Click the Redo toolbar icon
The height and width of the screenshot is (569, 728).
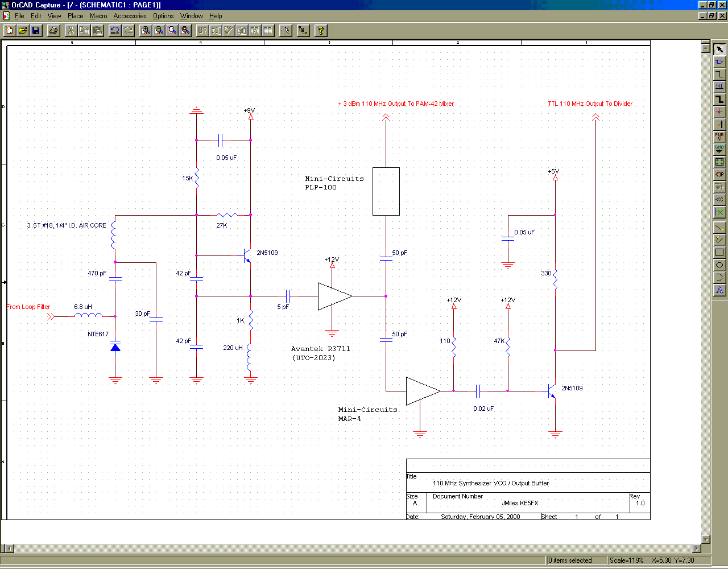point(128,30)
